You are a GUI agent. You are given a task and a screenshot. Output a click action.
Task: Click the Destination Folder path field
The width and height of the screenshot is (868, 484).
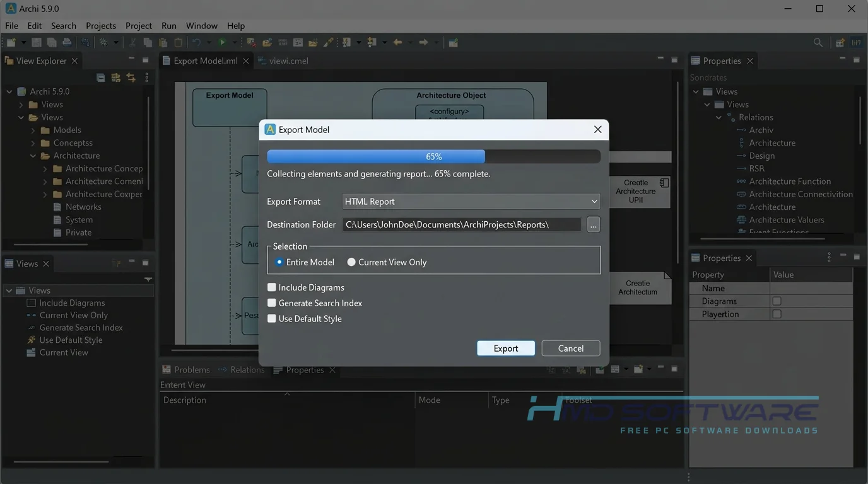(x=462, y=225)
